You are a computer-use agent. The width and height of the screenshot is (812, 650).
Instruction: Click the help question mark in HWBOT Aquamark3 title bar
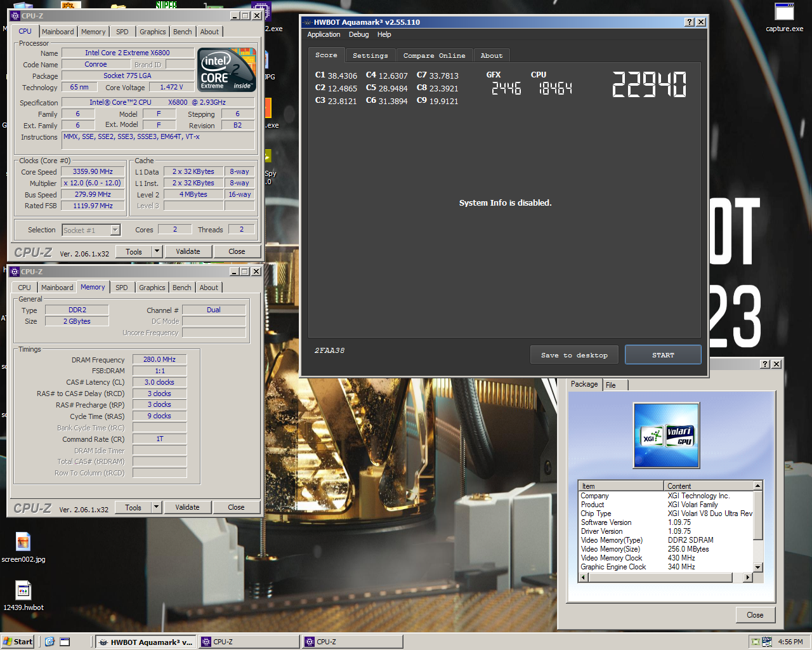click(690, 22)
